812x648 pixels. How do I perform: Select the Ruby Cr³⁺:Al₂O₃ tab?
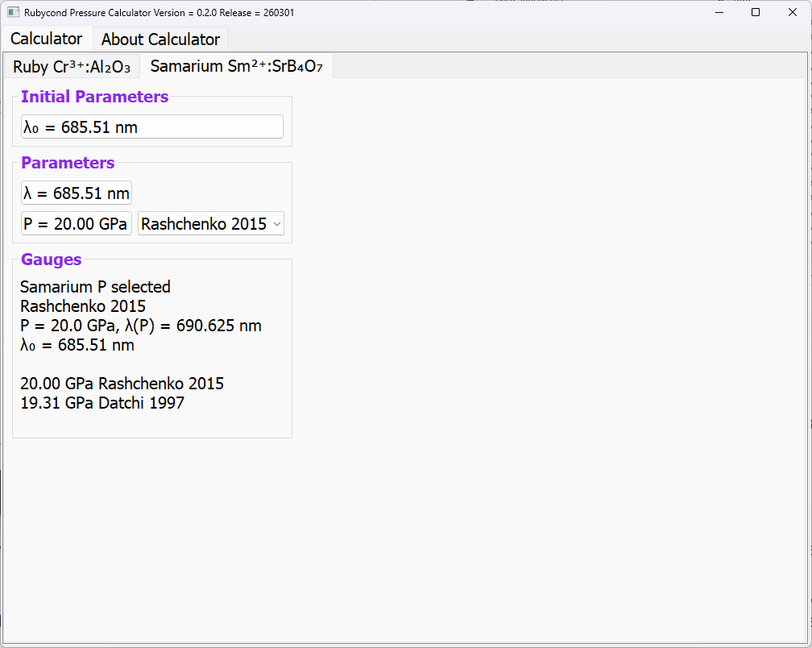[x=72, y=67]
